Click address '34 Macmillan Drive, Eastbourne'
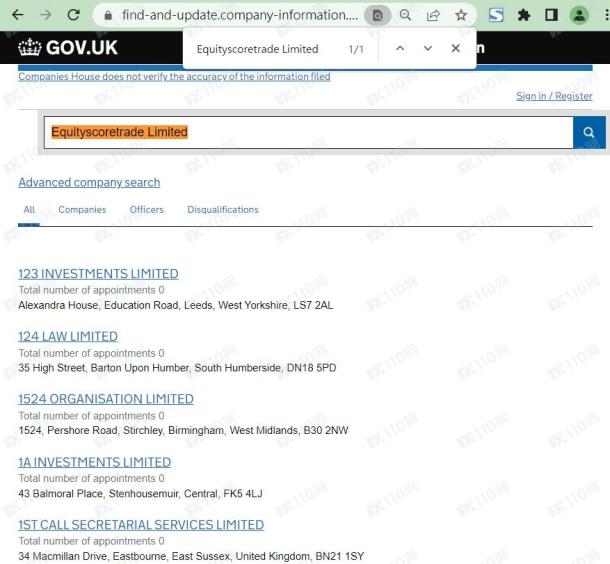The image size is (610, 564). tap(191, 556)
